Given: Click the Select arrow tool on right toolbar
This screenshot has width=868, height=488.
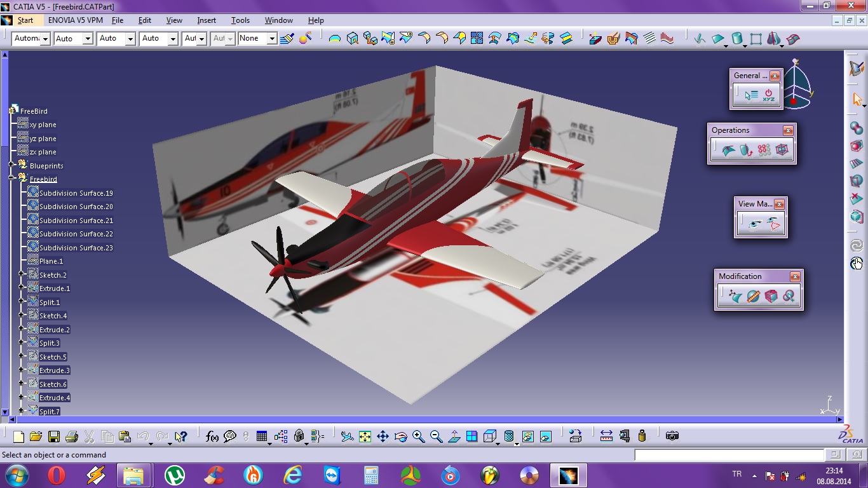Looking at the screenshot, I should 857,100.
